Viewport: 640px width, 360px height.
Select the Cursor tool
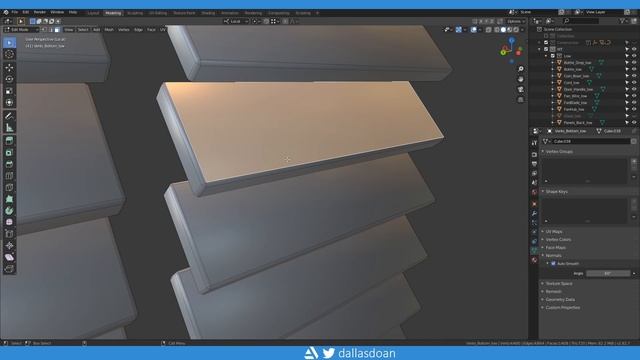pyautogui.click(x=9, y=54)
